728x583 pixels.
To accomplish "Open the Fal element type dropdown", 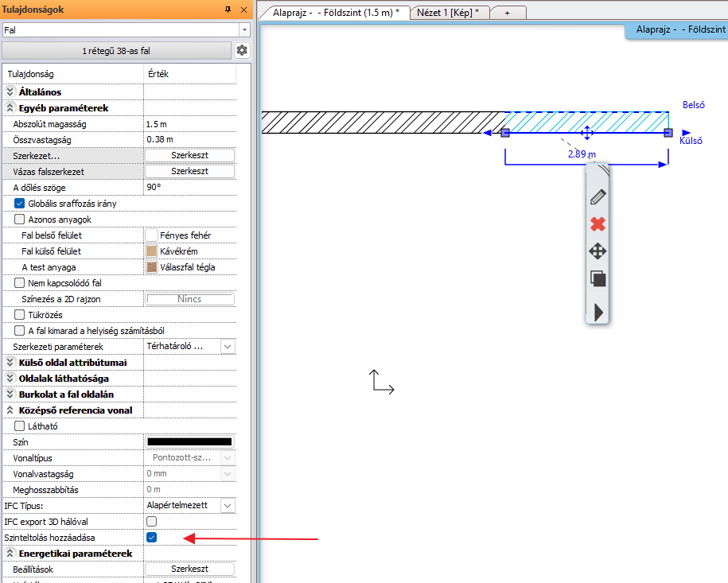I will click(x=245, y=30).
